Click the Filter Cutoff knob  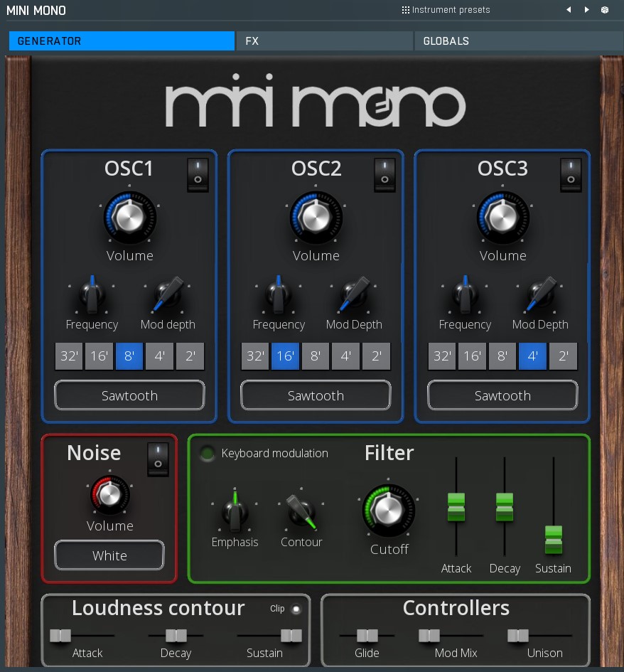click(389, 510)
